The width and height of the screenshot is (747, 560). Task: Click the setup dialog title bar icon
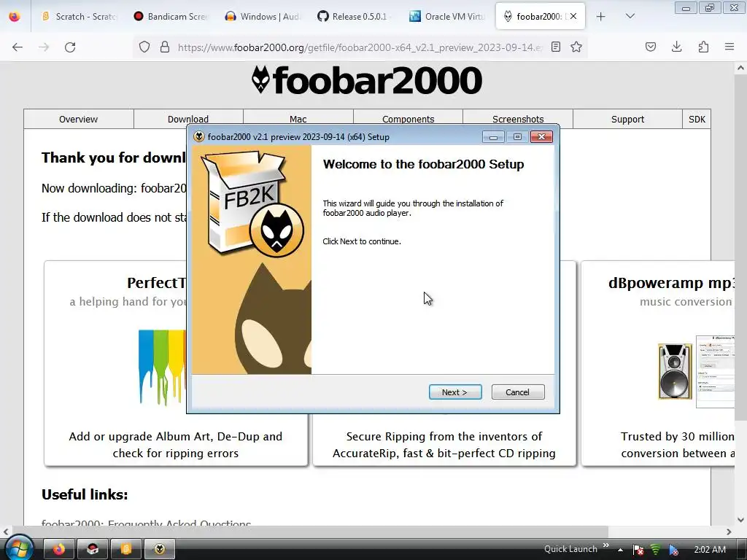pos(198,136)
